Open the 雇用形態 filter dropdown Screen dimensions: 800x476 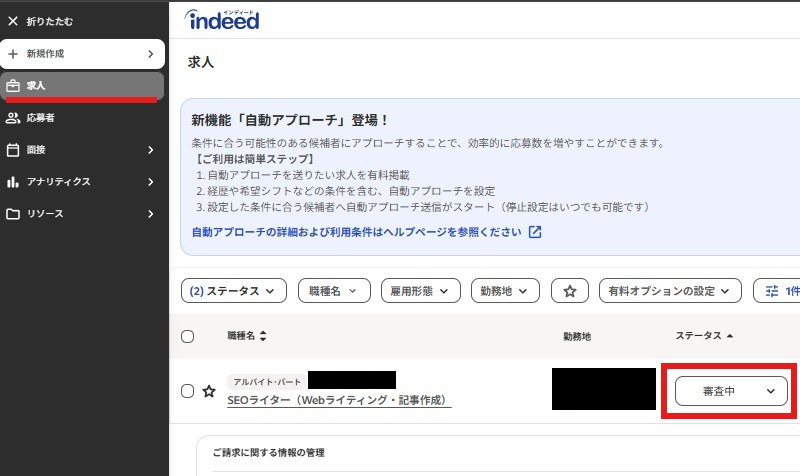pyautogui.click(x=420, y=291)
